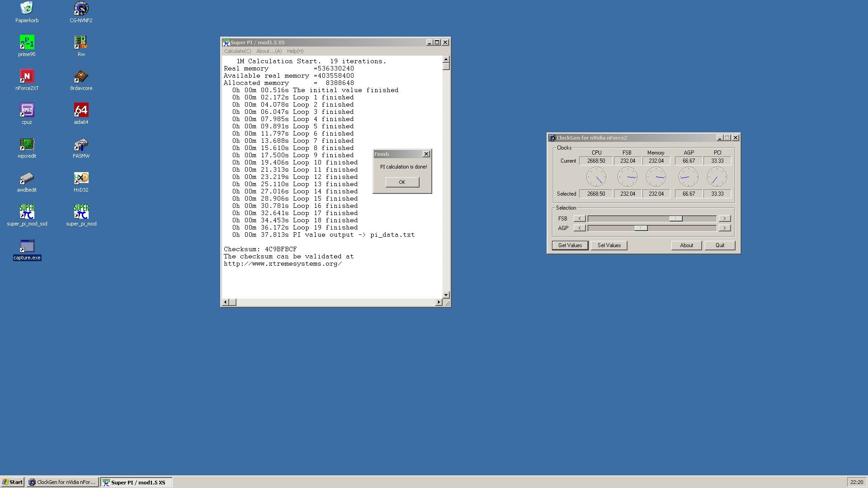
Task: Decrease FSB with the left arrow
Action: tap(580, 219)
